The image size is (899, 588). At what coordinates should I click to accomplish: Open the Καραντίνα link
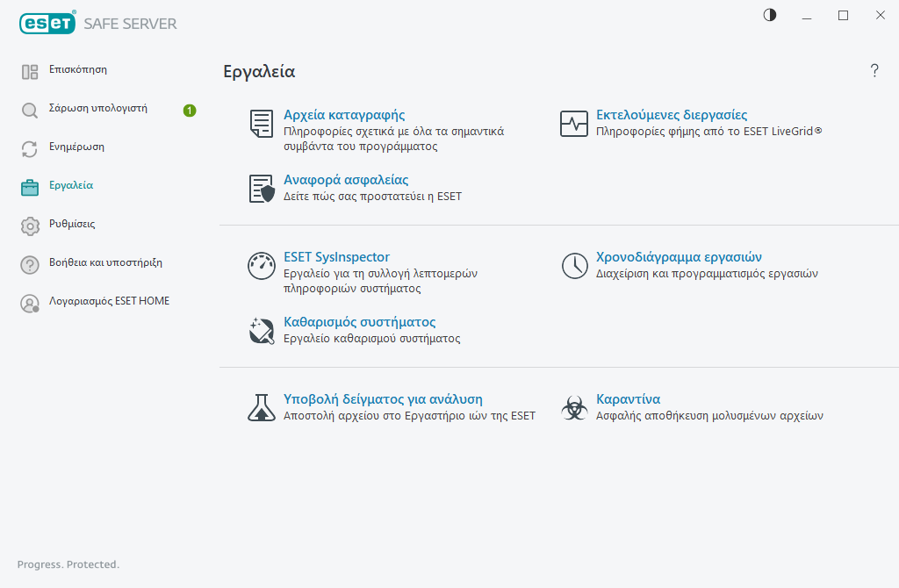[x=628, y=398]
